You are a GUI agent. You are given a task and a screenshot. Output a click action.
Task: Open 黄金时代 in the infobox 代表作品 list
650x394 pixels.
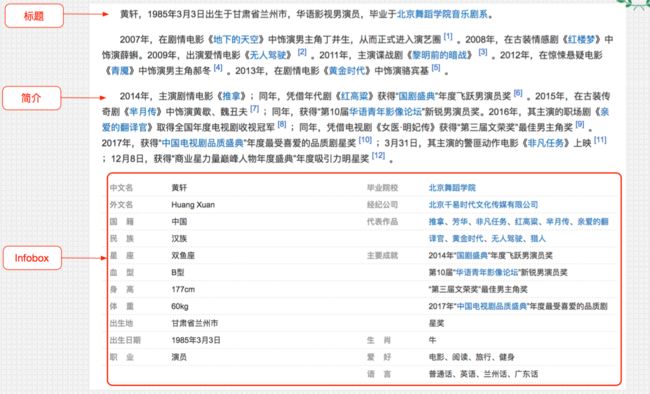coord(468,239)
